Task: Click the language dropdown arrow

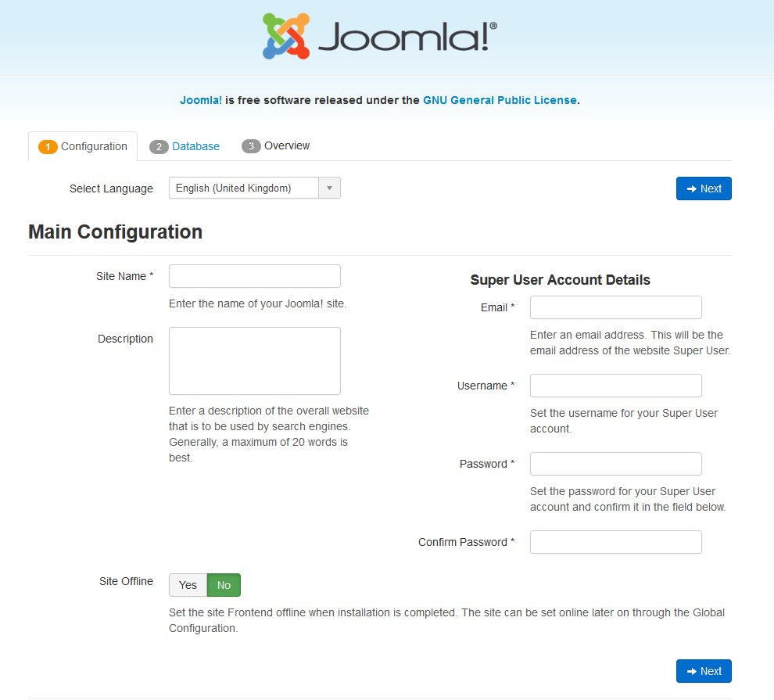Action: (x=330, y=188)
